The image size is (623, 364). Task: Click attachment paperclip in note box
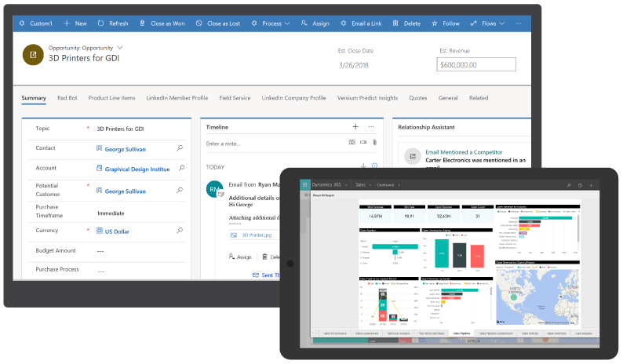coord(375,142)
